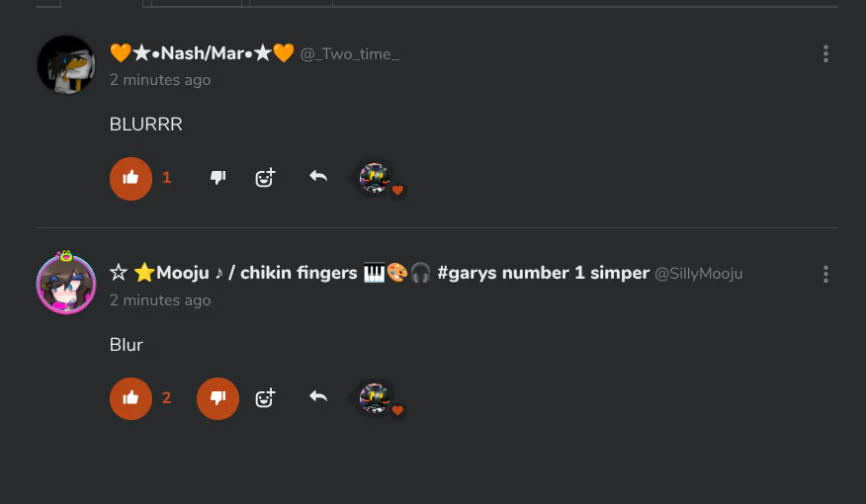
Task: Open Mooju's profile avatar with frog badge
Action: tap(66, 284)
